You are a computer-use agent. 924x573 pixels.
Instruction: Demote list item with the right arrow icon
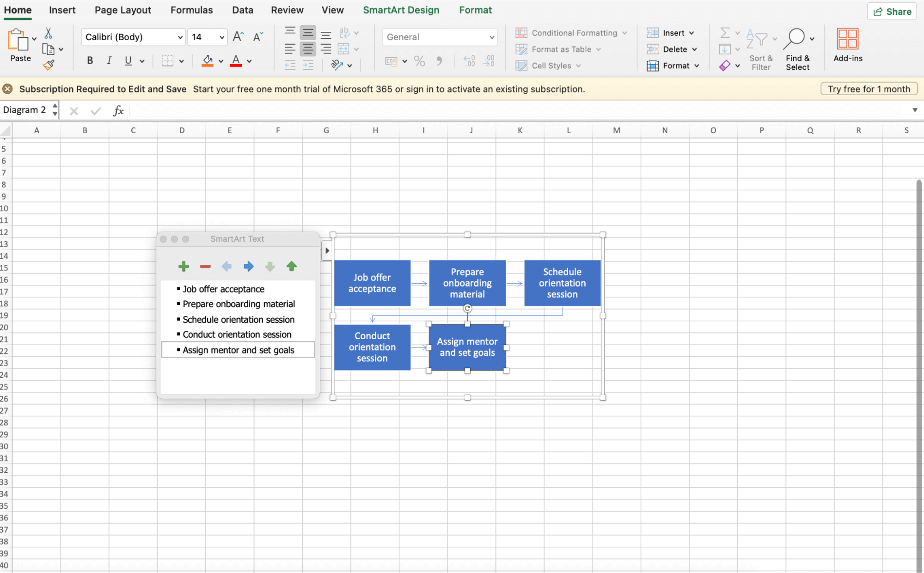tap(248, 266)
